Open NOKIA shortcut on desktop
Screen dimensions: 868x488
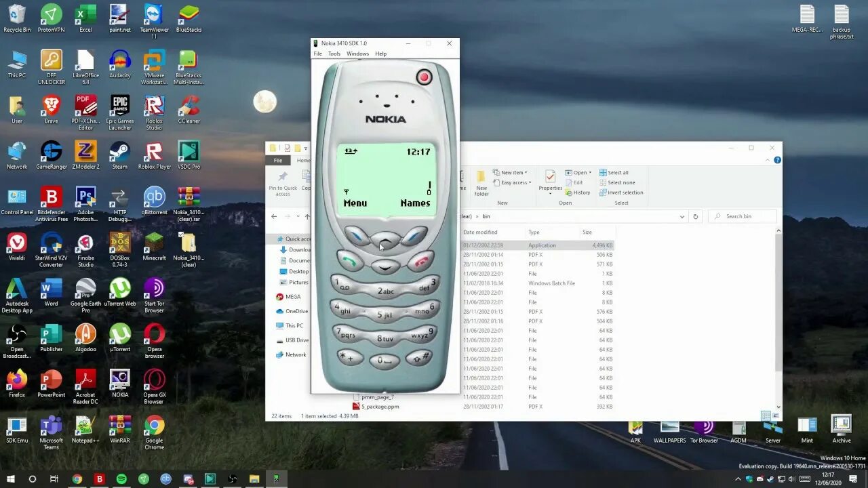tap(120, 383)
